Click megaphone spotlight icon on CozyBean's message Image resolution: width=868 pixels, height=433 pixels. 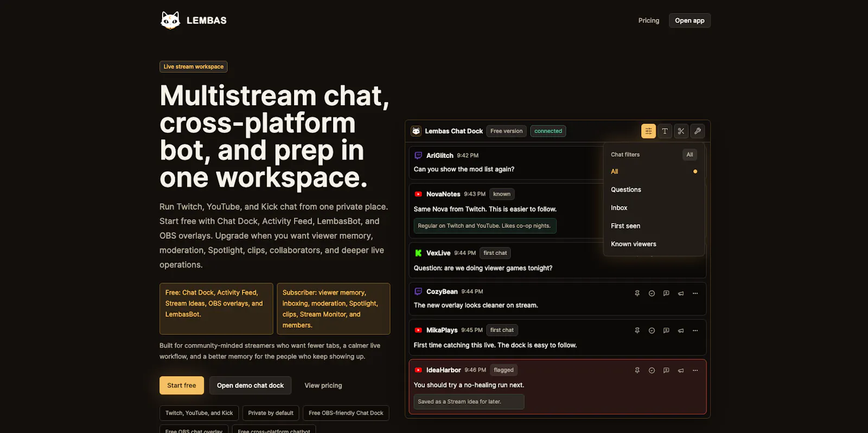(681, 293)
